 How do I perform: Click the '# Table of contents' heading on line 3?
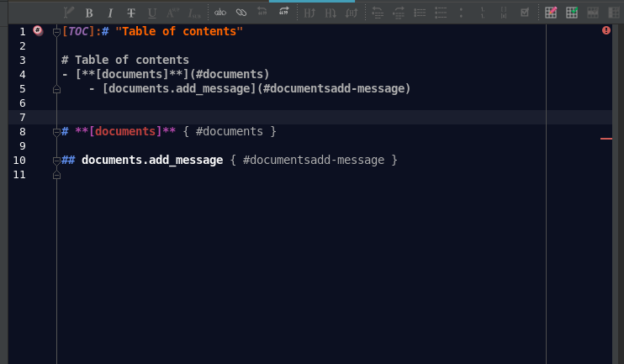(125, 60)
